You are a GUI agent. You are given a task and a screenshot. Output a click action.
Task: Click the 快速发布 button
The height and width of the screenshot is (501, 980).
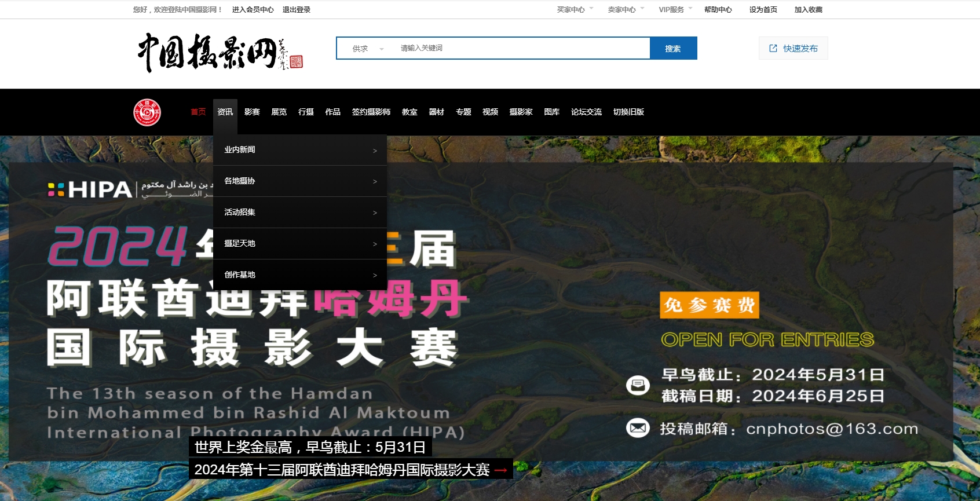793,49
